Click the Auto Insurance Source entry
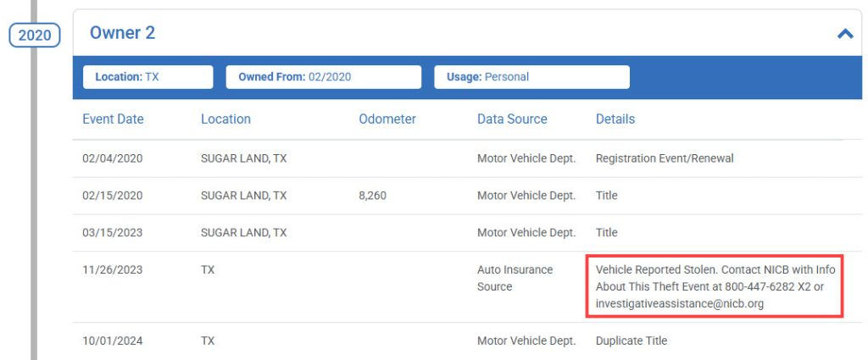This screenshot has width=868, height=360. click(x=515, y=278)
